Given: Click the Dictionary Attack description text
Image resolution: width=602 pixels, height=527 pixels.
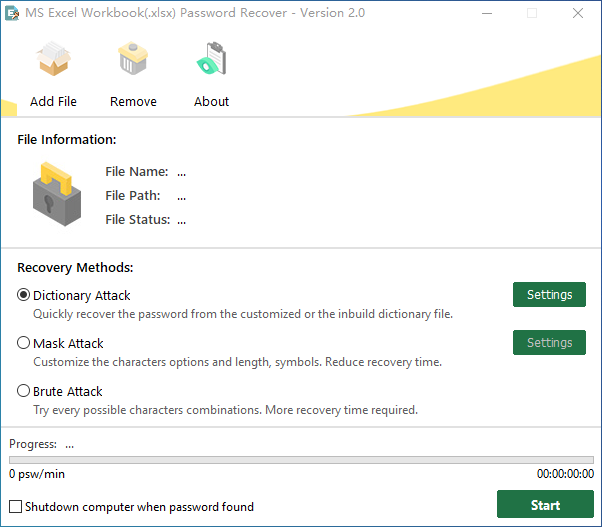Looking at the screenshot, I should coord(243,314).
